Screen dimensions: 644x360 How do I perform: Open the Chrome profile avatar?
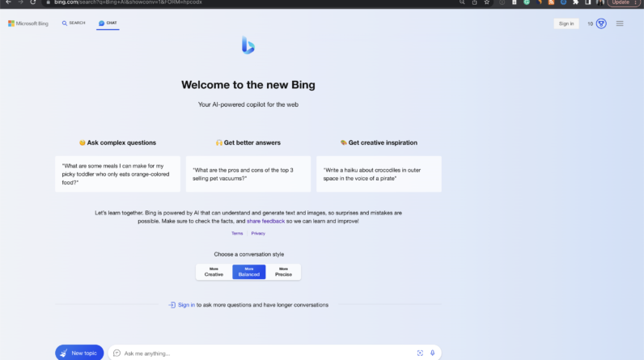600,2
